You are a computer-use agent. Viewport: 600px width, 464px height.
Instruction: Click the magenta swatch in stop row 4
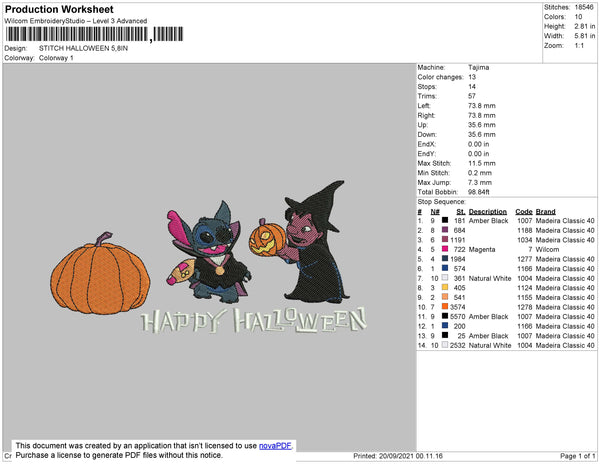tap(445, 249)
